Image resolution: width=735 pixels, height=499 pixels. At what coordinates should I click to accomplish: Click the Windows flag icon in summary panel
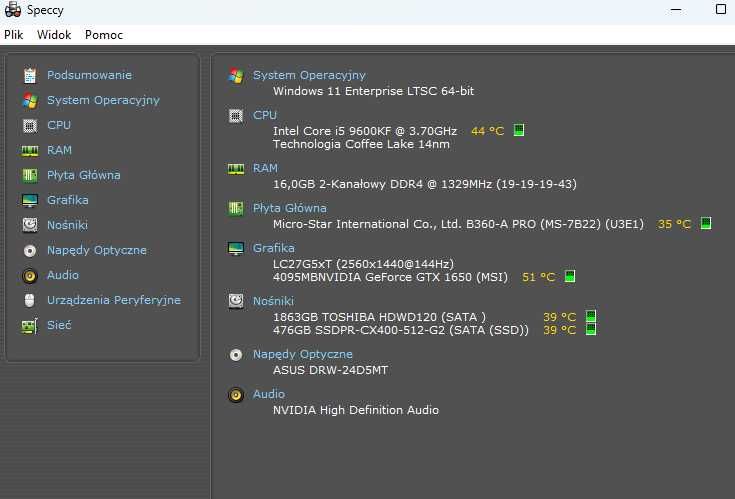(x=236, y=75)
